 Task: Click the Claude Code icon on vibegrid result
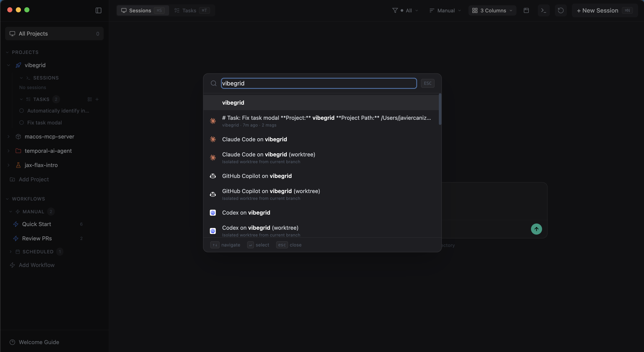tap(213, 139)
